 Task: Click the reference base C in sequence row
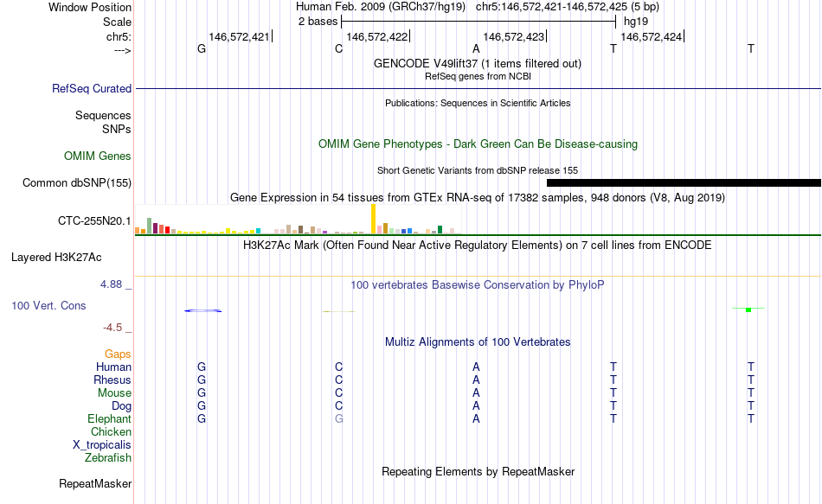click(338, 48)
